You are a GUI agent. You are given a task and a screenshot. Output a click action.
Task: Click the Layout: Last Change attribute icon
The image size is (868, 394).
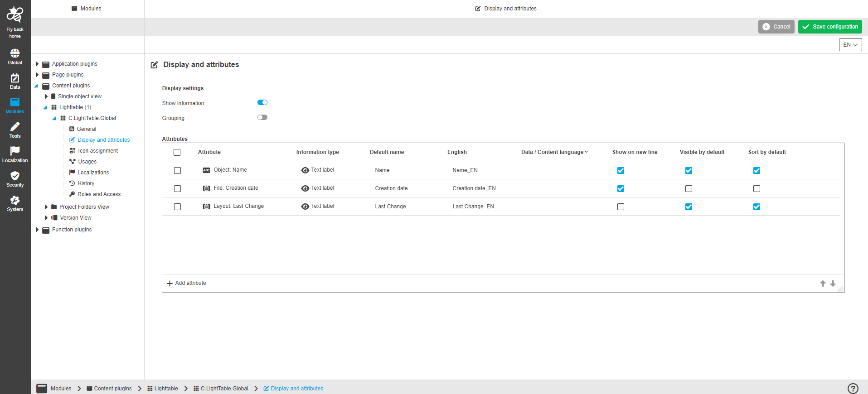206,207
